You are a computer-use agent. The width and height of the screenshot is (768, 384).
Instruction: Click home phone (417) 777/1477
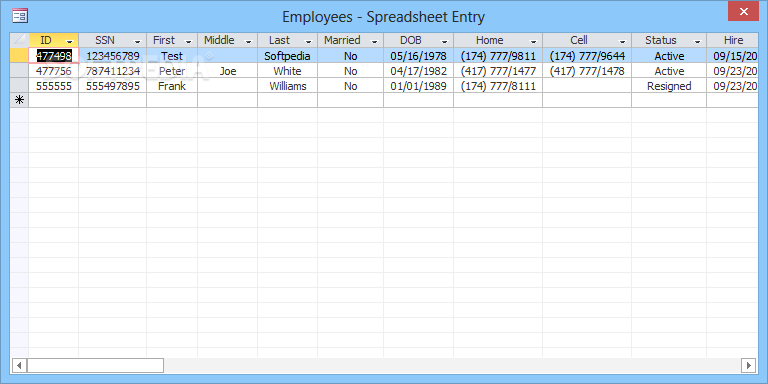click(x=498, y=71)
